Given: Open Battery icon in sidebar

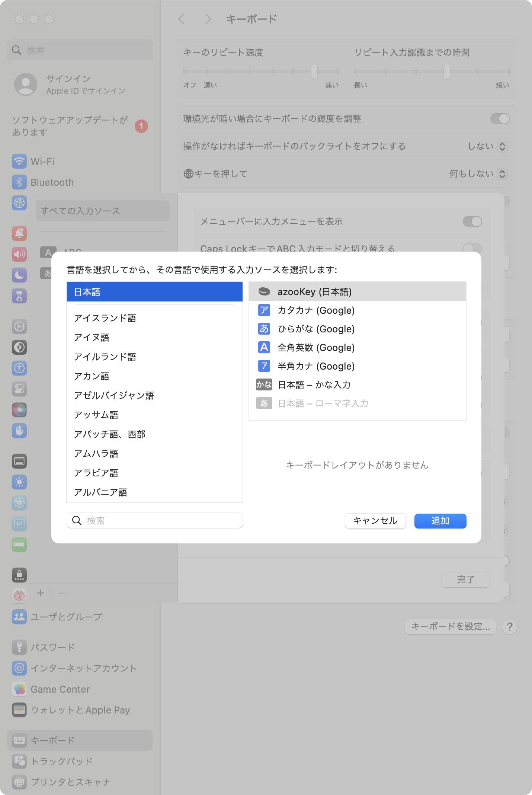Looking at the screenshot, I should [19, 545].
